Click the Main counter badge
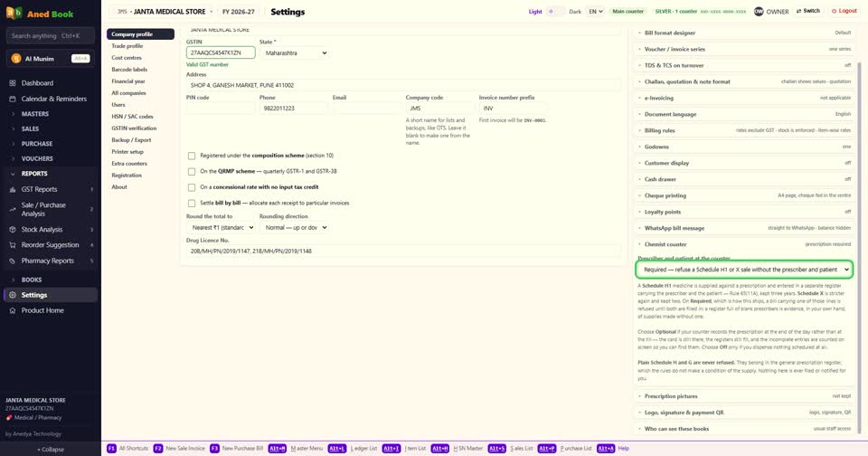This screenshot has height=456, width=868. click(627, 11)
